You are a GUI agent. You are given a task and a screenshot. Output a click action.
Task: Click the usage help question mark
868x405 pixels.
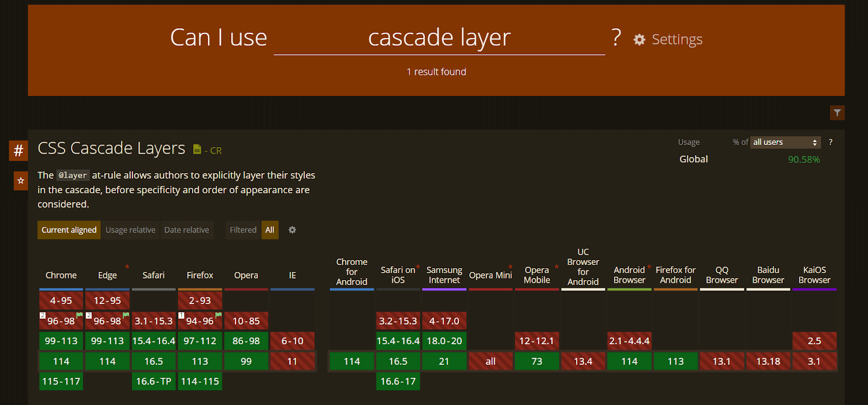click(831, 142)
